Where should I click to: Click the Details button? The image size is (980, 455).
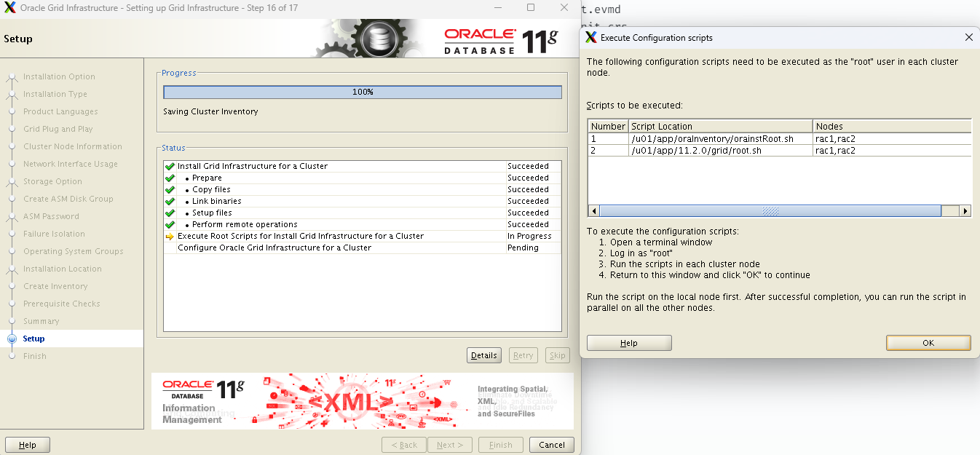pyautogui.click(x=484, y=355)
